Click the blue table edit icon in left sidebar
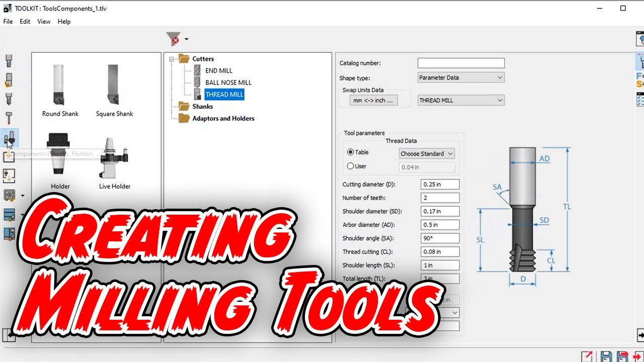This screenshot has width=644, height=362. pyautogui.click(x=9, y=215)
